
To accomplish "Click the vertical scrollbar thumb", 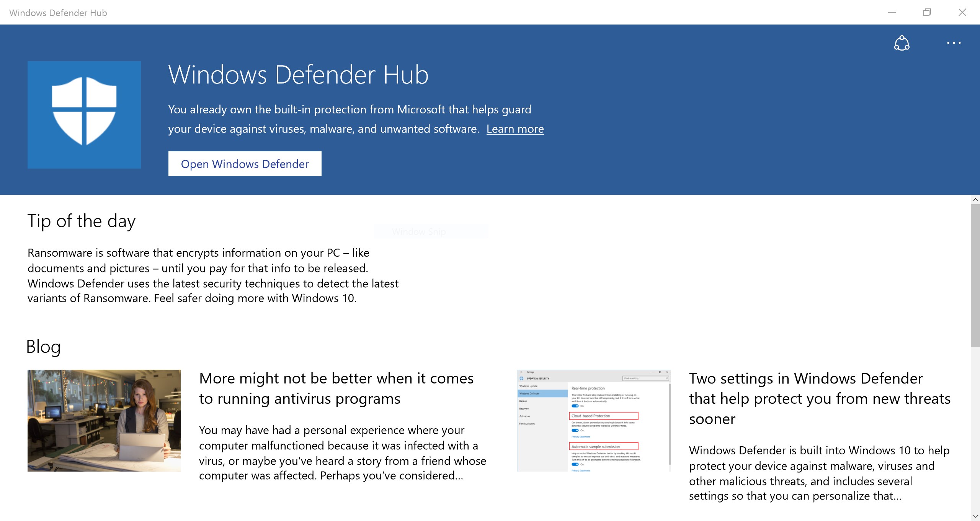I will (975, 276).
